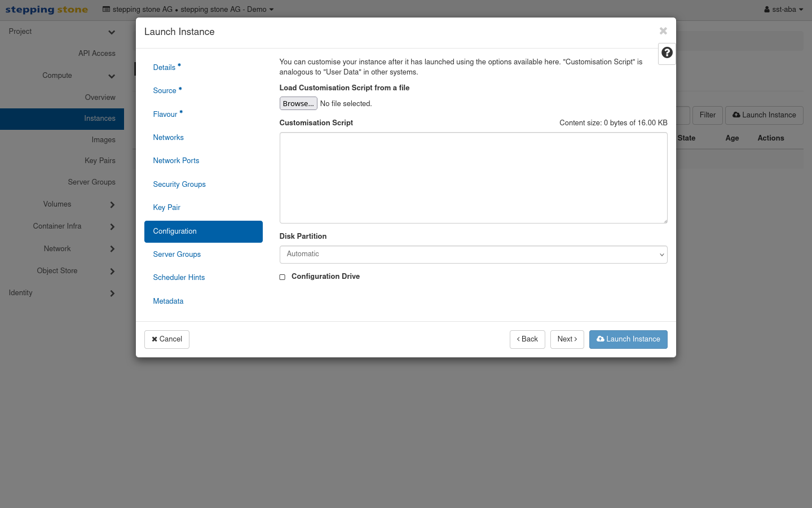This screenshot has width=812, height=508.
Task: Go to the Network Ports step
Action: point(204,160)
